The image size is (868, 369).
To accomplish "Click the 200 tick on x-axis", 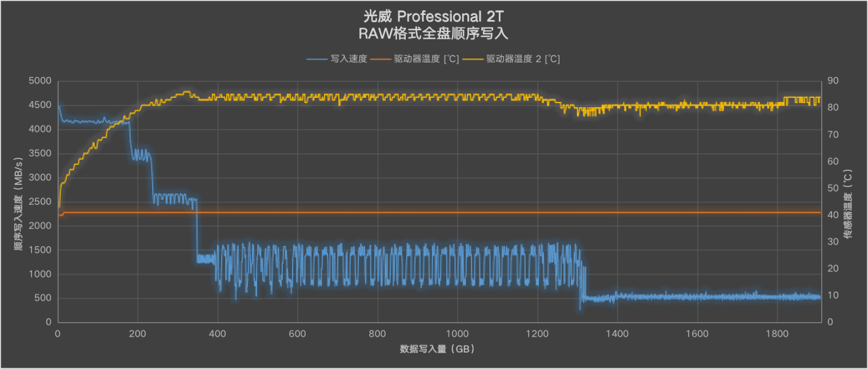I will coord(137,334).
